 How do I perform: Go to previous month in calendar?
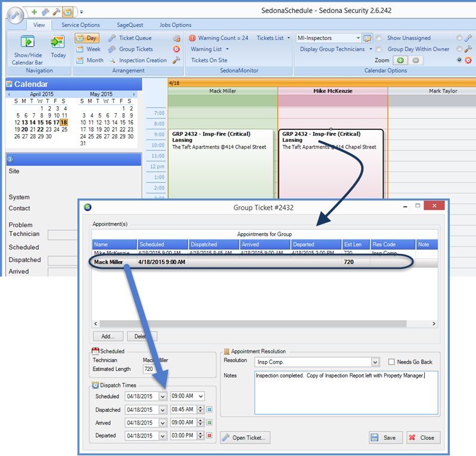[x=9, y=94]
